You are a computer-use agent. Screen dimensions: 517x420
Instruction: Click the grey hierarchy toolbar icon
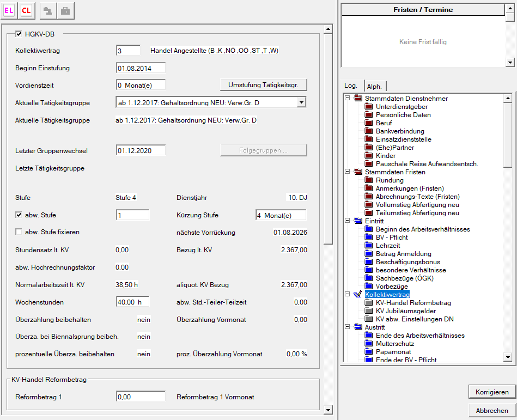click(48, 10)
